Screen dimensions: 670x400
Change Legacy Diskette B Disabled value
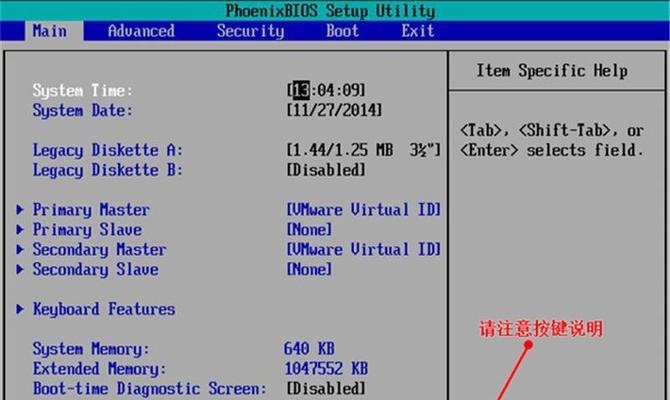point(326,170)
